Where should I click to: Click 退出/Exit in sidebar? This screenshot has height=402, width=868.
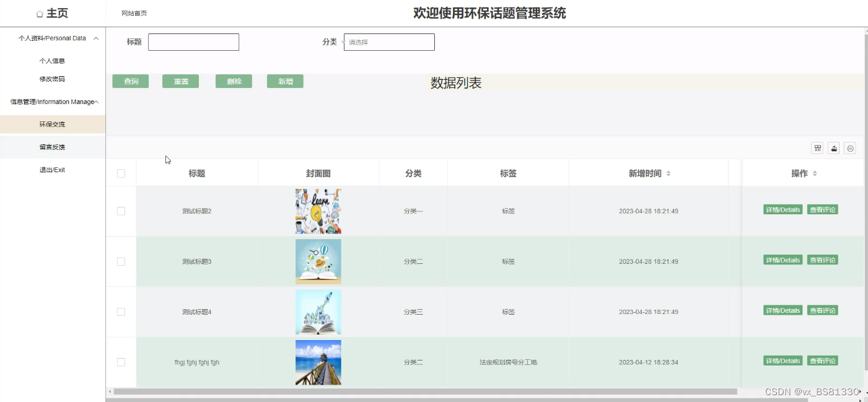point(52,170)
